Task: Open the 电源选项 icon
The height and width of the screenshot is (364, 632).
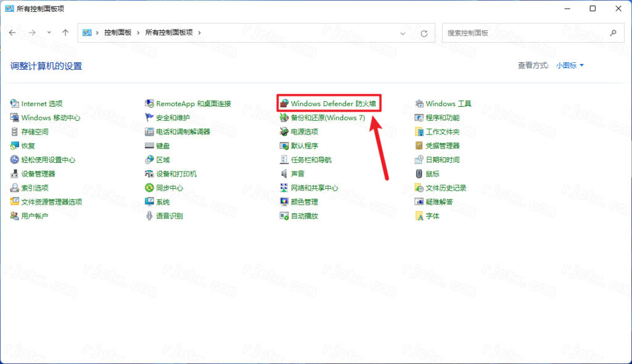Action: coord(284,132)
